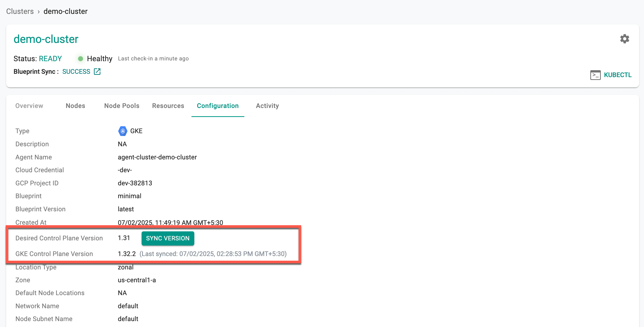Click the GKE Control Plane Version label
The image size is (644, 327).
tap(54, 254)
